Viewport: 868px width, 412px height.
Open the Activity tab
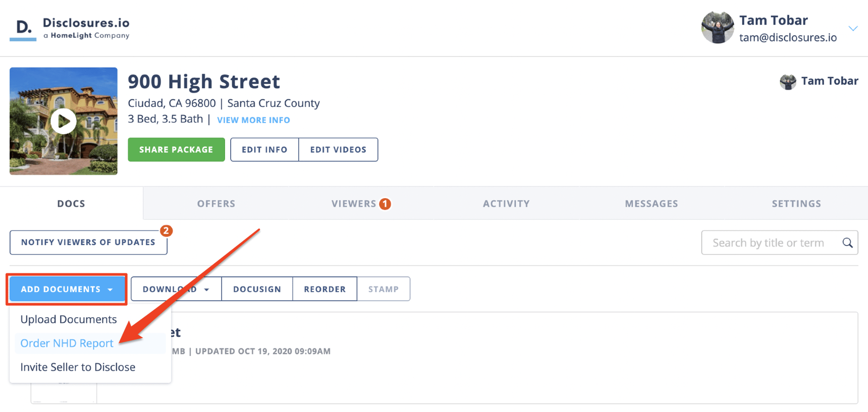tap(506, 204)
